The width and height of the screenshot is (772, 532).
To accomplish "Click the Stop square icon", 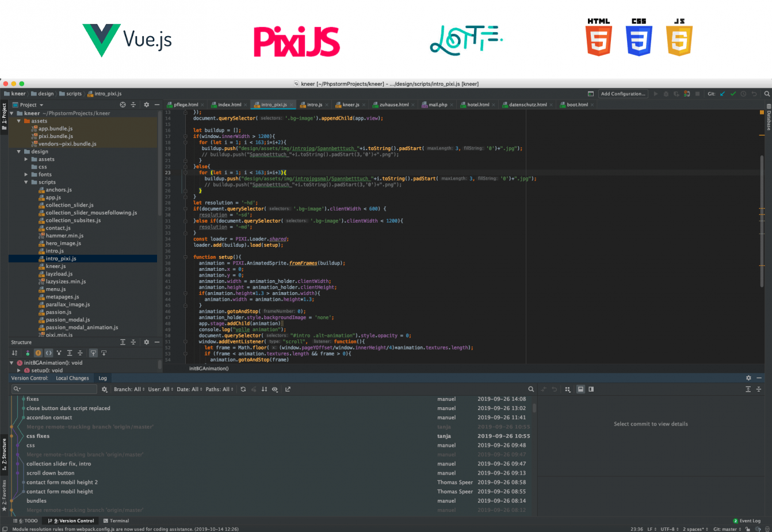I will [698, 94].
